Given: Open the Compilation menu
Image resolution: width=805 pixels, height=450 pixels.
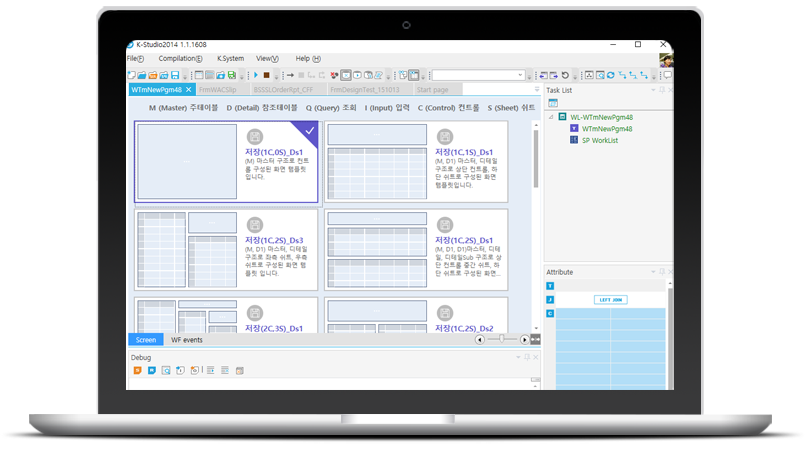Looking at the screenshot, I should (180, 59).
